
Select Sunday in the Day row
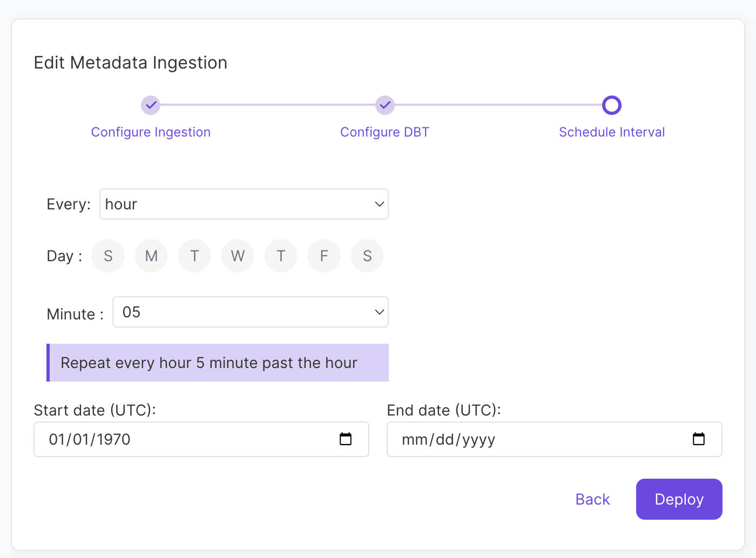pos(108,256)
